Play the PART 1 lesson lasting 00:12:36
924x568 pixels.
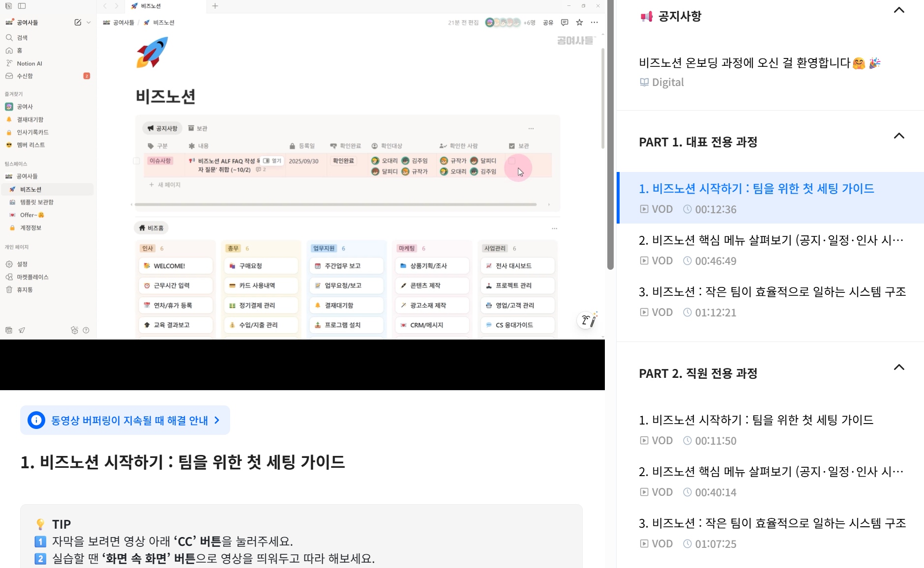pos(771,198)
